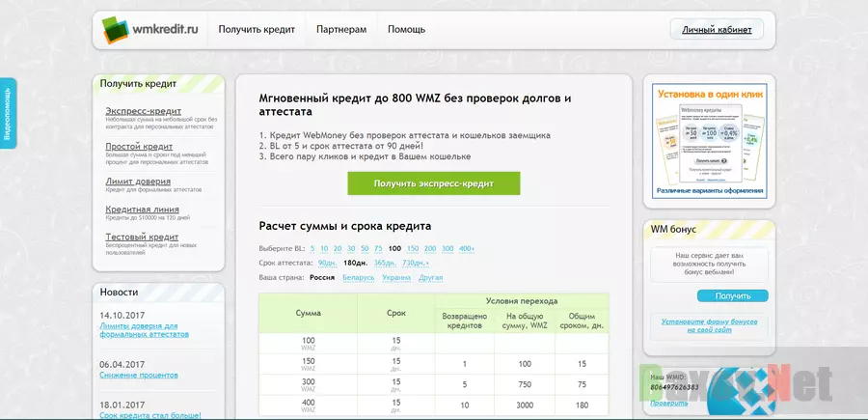Click the Сумма column header

coord(308,313)
